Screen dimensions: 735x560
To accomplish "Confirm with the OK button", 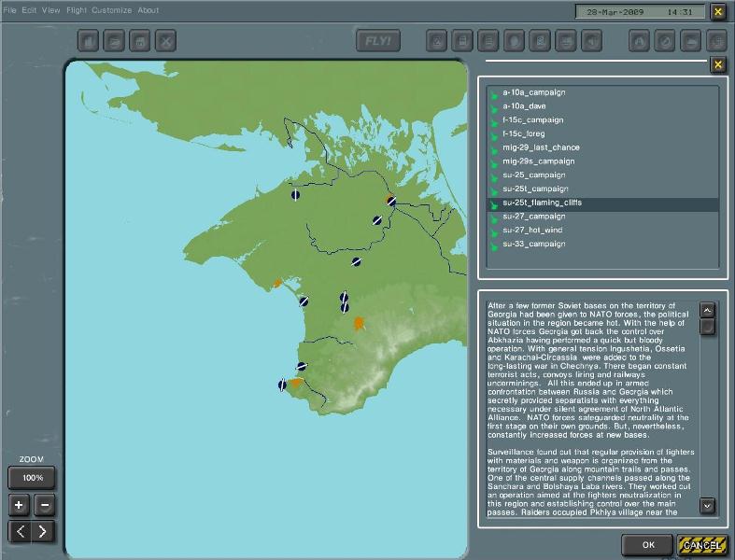I will tap(648, 545).
